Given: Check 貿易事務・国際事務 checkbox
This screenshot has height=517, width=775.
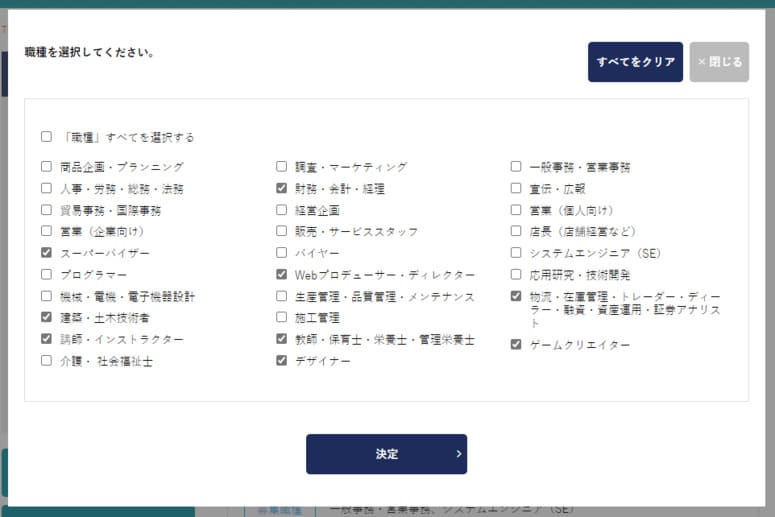Looking at the screenshot, I should point(46,210).
